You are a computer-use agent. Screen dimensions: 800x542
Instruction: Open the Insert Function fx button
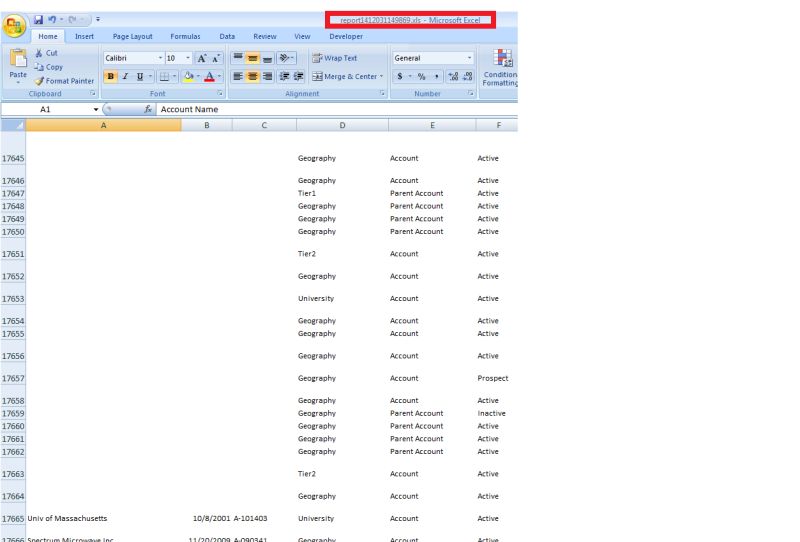pyautogui.click(x=147, y=109)
